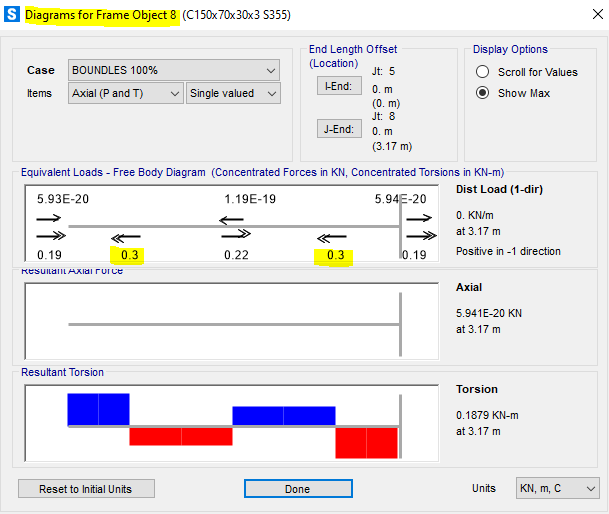Open the Units dropdown KN, m, C

tap(556, 488)
